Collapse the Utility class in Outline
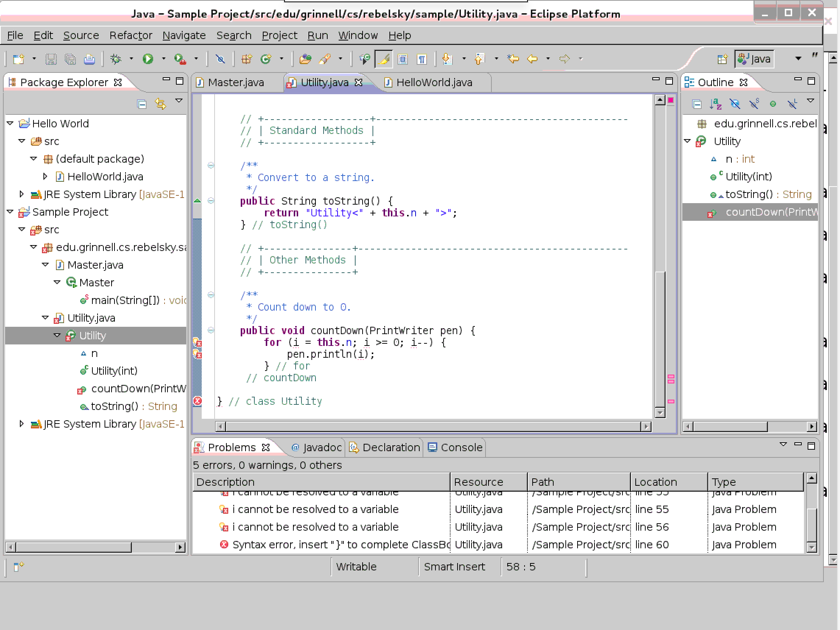 click(687, 141)
